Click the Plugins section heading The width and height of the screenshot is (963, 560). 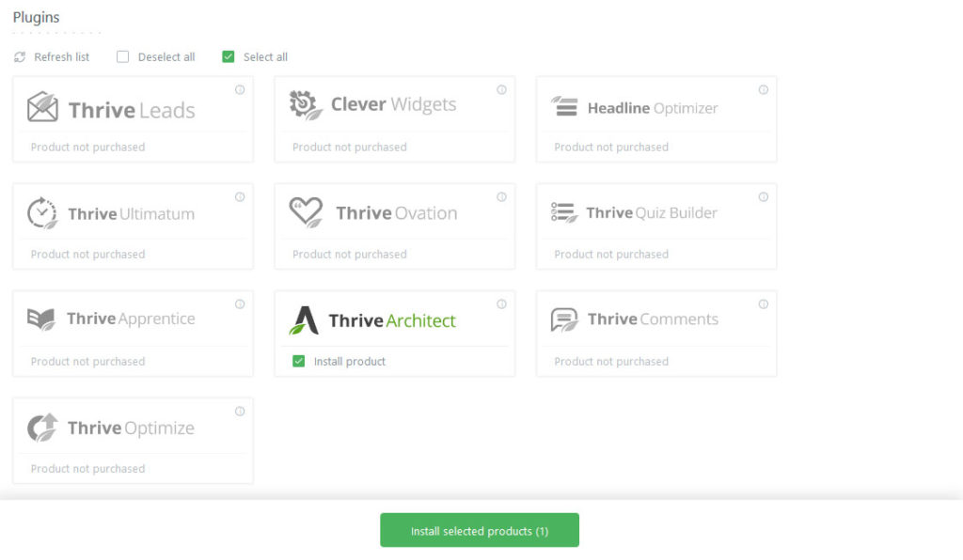(37, 17)
